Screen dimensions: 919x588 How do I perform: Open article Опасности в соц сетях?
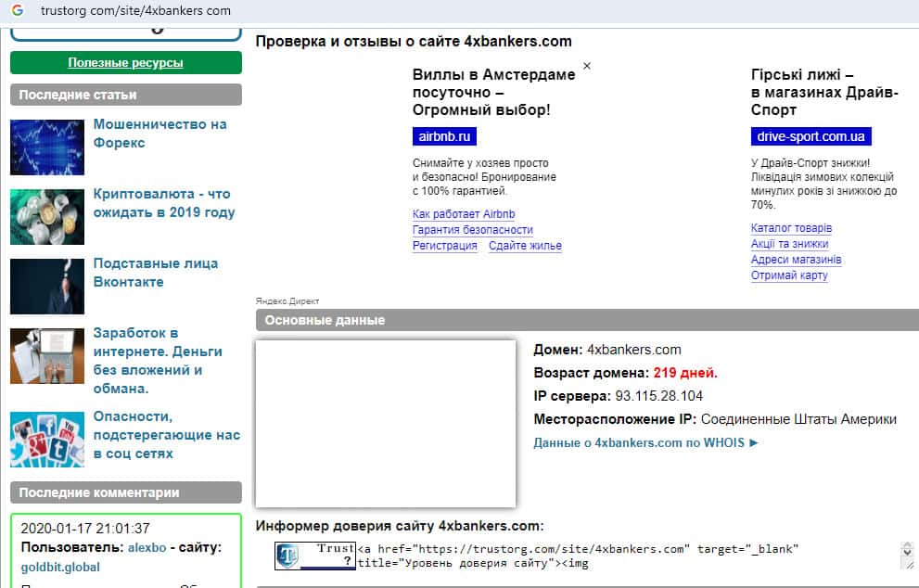166,435
